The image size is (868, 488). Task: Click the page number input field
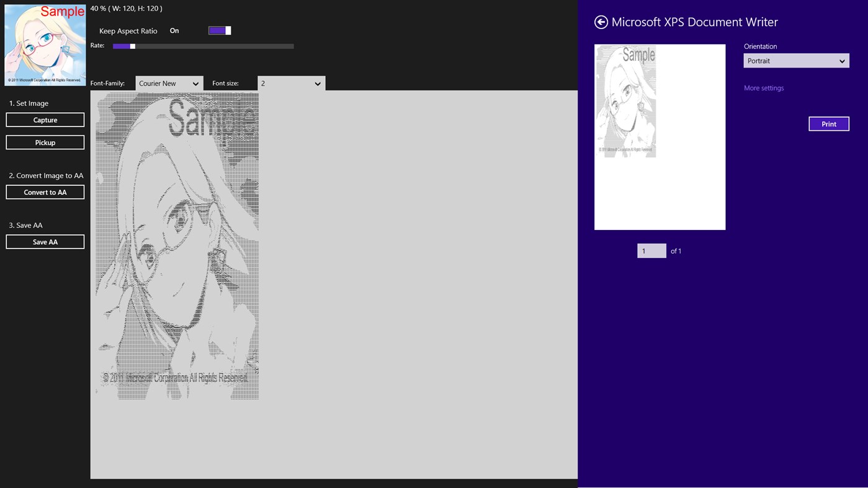click(651, 251)
